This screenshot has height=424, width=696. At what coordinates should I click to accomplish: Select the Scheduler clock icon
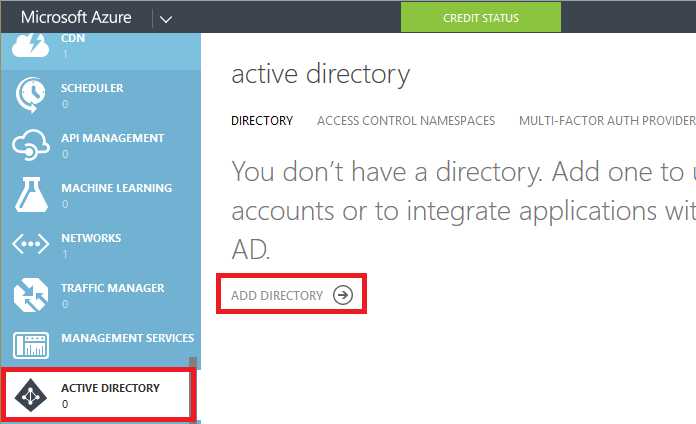coord(31,95)
